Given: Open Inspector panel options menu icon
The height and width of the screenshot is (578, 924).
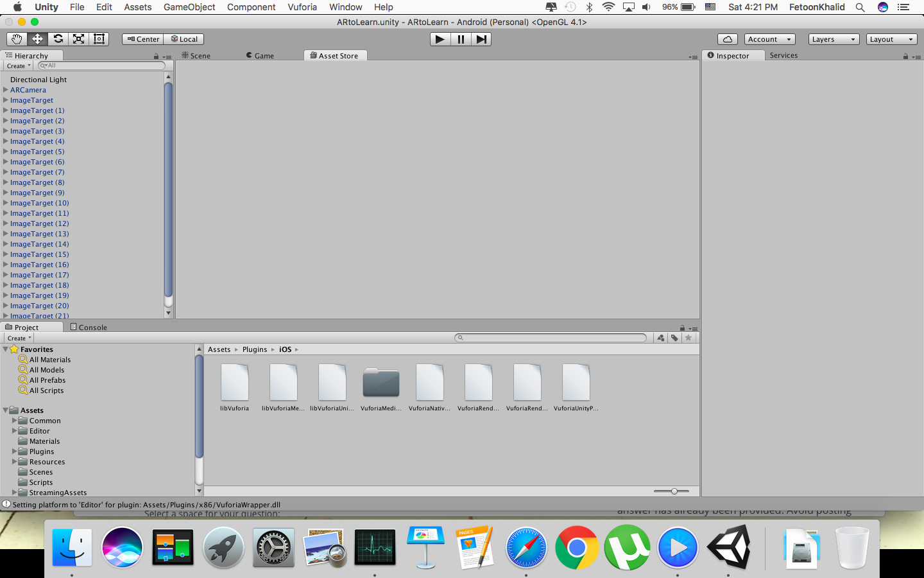Looking at the screenshot, I should point(916,57).
